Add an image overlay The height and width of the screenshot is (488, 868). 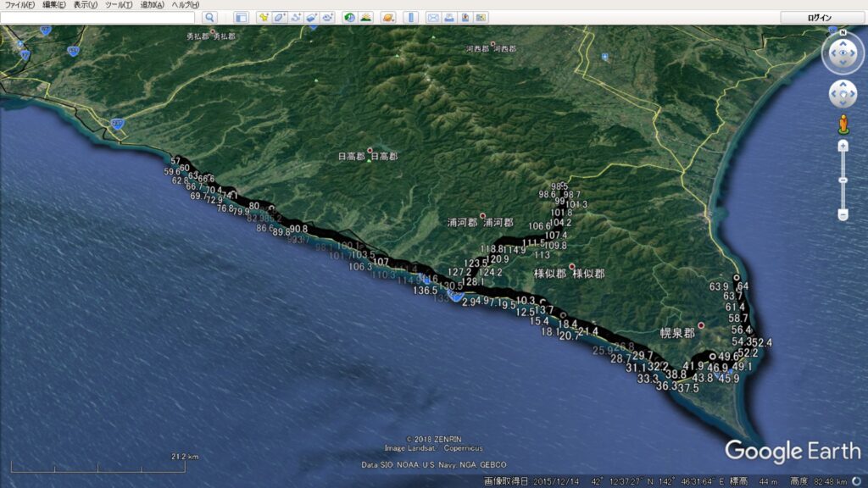coord(311,17)
